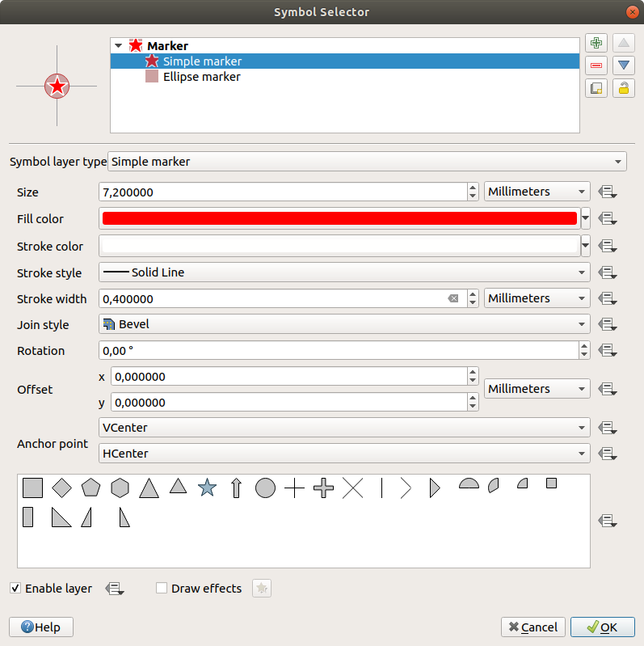
Task: Enable the Draw effects checkbox
Action: [162, 589]
